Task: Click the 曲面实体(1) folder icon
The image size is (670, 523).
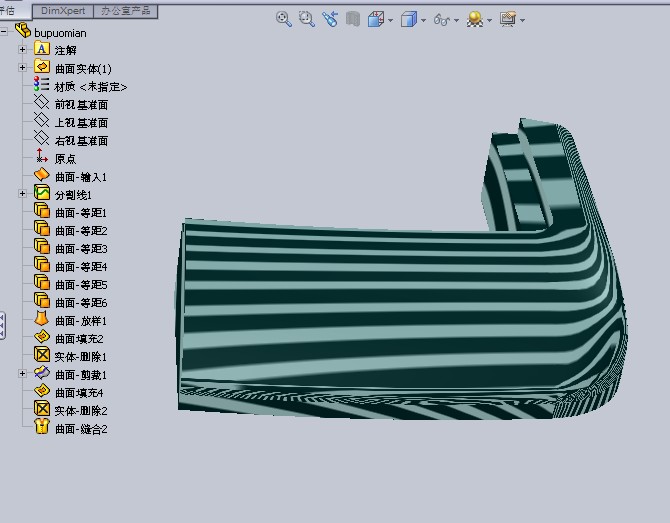Action: 42,66
